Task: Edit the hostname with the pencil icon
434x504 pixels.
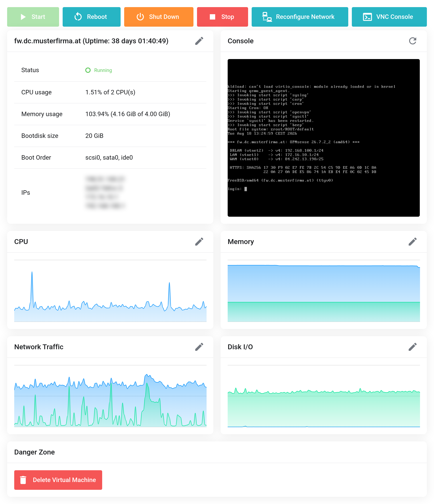Action: click(199, 41)
